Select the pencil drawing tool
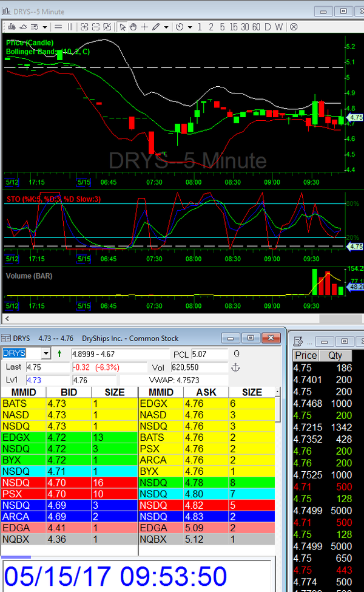364x592 pixels. click(x=156, y=27)
